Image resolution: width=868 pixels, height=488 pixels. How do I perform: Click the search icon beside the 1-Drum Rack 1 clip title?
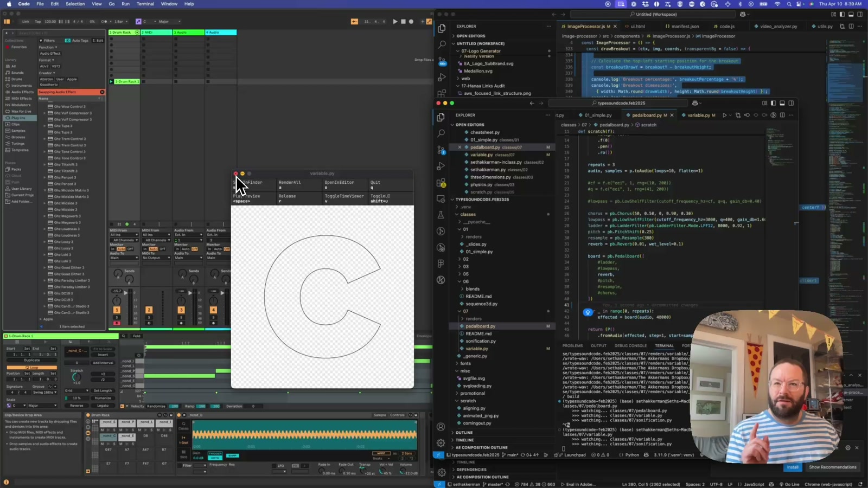[123, 336]
